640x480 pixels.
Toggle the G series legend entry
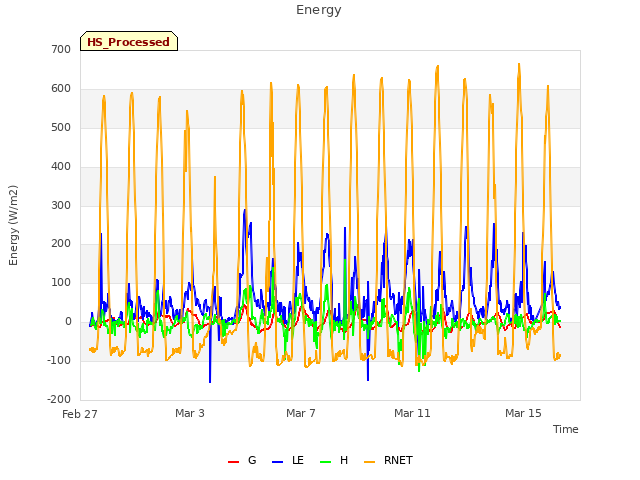coord(242,460)
